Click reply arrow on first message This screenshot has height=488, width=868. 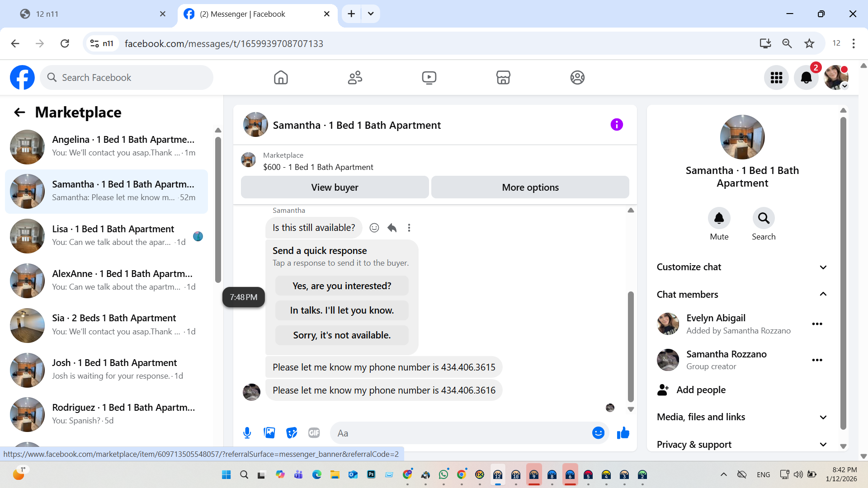[392, 228]
